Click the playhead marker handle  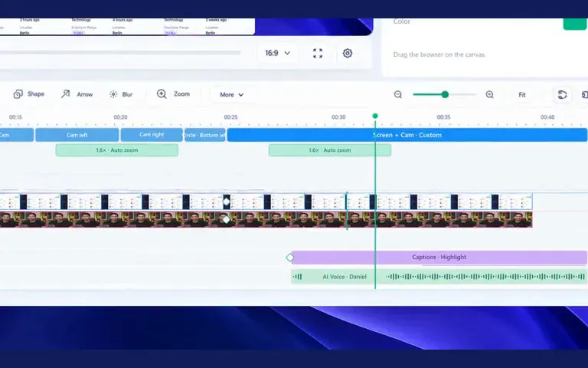click(375, 116)
